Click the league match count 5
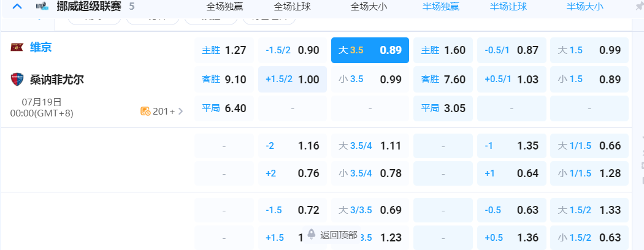644x250 pixels. pos(131,7)
